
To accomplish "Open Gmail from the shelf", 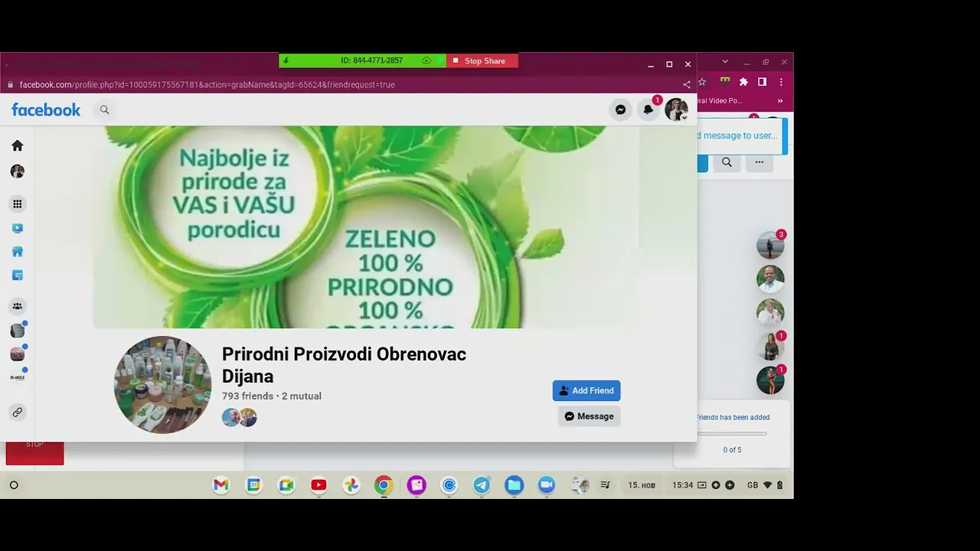I will click(x=221, y=485).
